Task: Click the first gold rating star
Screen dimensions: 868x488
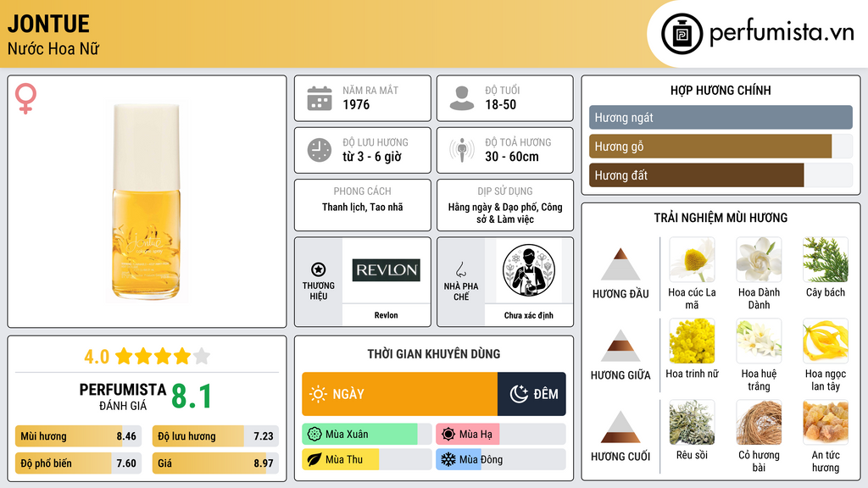Action: coord(124,356)
